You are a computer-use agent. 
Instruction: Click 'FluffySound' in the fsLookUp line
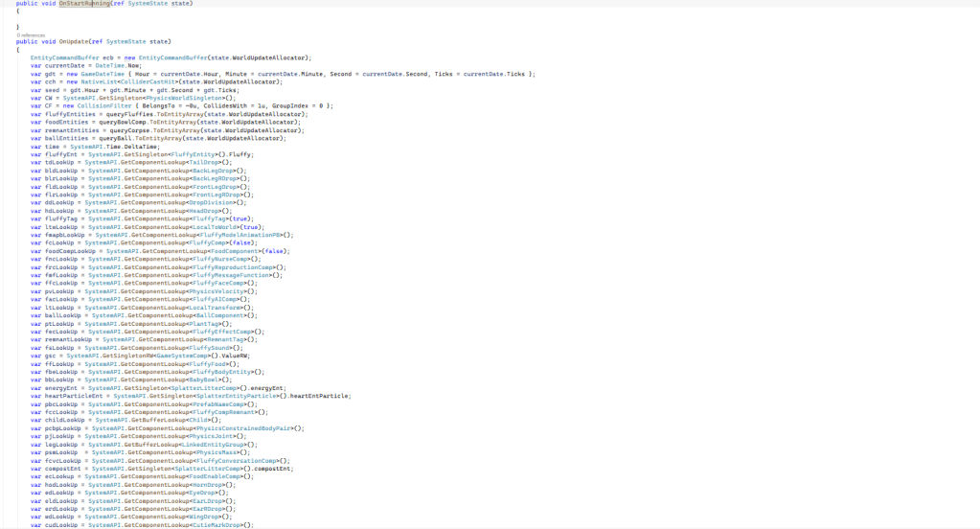[x=210, y=348]
